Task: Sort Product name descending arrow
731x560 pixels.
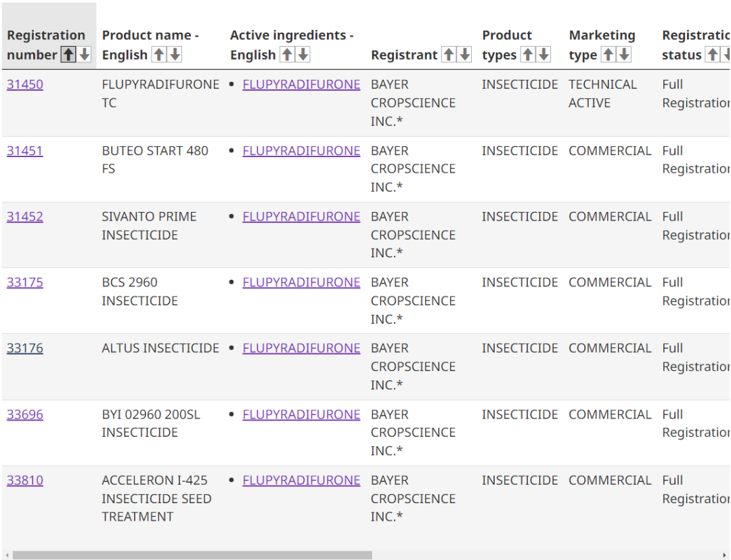Action: (x=175, y=55)
